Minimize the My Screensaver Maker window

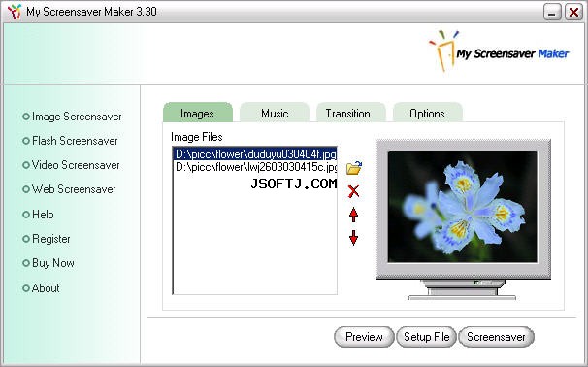pyautogui.click(x=552, y=12)
